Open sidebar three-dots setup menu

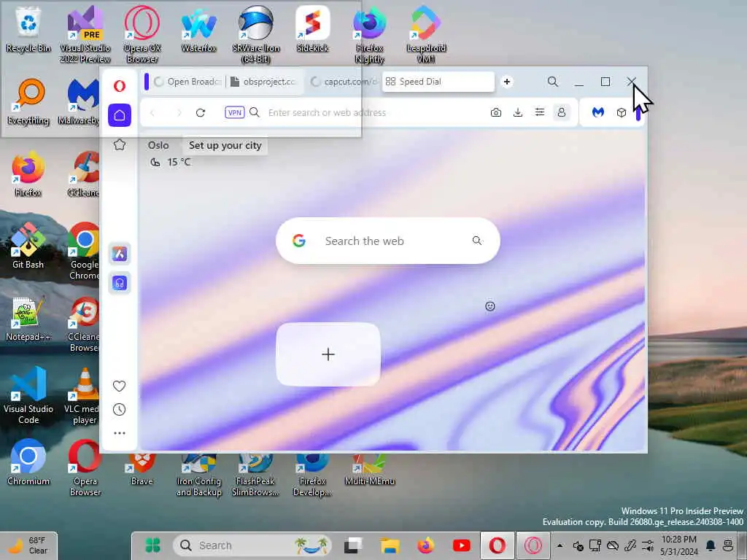click(x=120, y=433)
